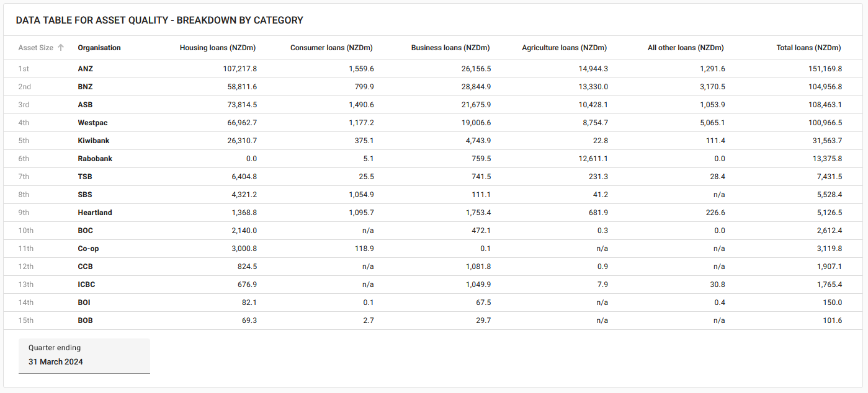Click the Asset Size column header text
Screen dimensions: 868x393
36,48
